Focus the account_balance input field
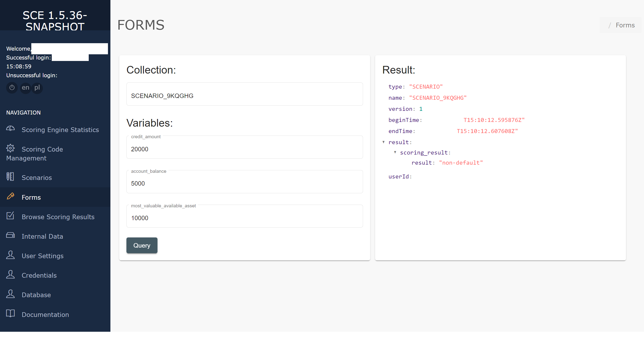Viewport: 644px width, 350px height. coord(244,183)
